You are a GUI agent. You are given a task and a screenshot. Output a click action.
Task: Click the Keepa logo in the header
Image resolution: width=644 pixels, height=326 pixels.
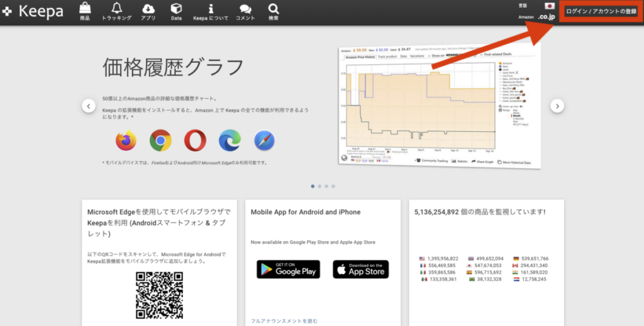pos(33,11)
